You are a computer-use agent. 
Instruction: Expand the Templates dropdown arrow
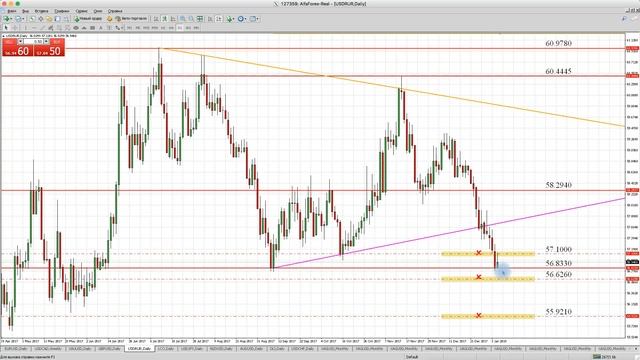pos(258,19)
